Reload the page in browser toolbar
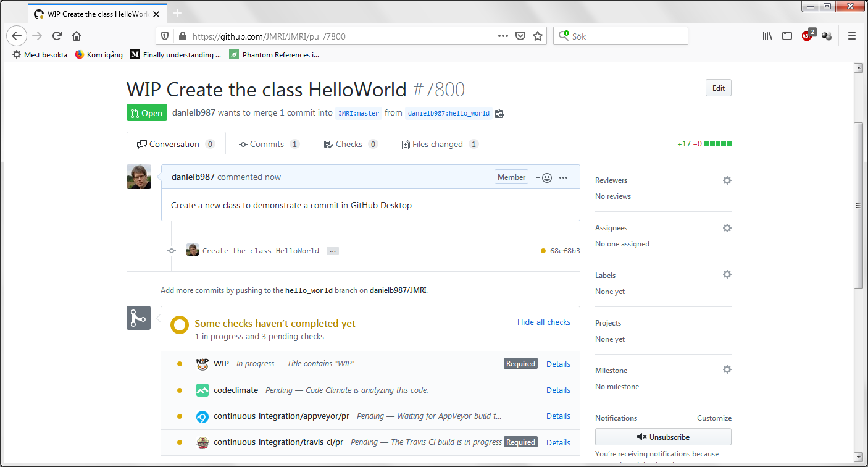868x467 pixels. pos(57,36)
